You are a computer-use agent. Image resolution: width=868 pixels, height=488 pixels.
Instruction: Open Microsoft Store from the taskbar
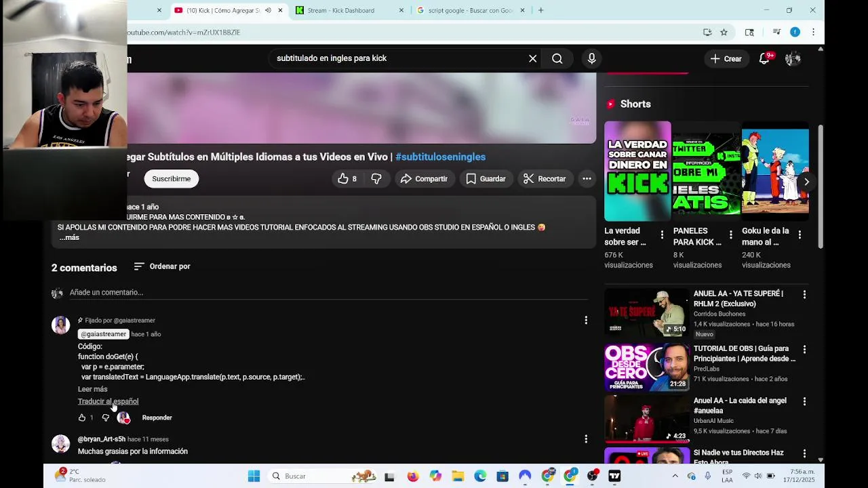point(502,476)
